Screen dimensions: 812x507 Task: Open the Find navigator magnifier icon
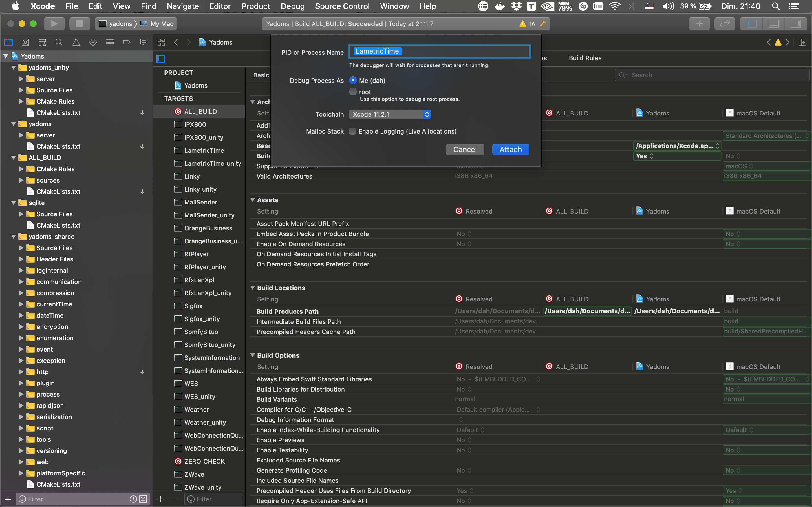59,42
